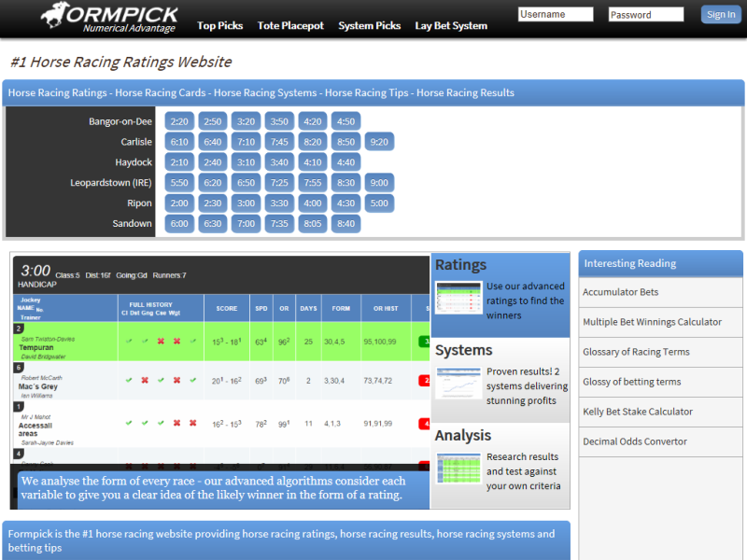The image size is (747, 560).
Task: Pick Ripon 5:00 race
Action: 379,203
